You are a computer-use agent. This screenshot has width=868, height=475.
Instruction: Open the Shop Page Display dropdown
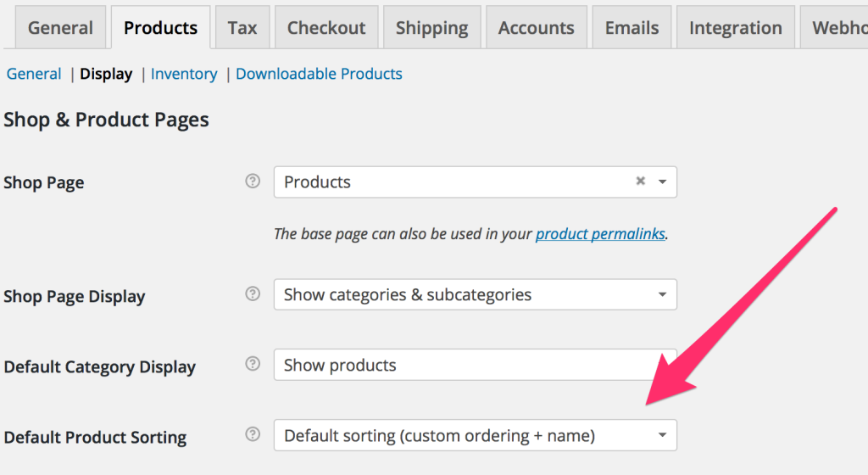click(475, 294)
